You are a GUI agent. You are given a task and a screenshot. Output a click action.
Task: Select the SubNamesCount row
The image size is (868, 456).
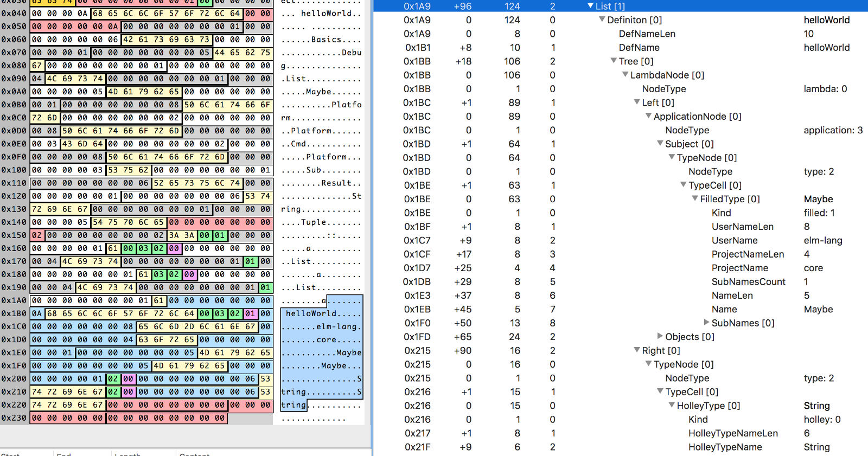(x=748, y=281)
